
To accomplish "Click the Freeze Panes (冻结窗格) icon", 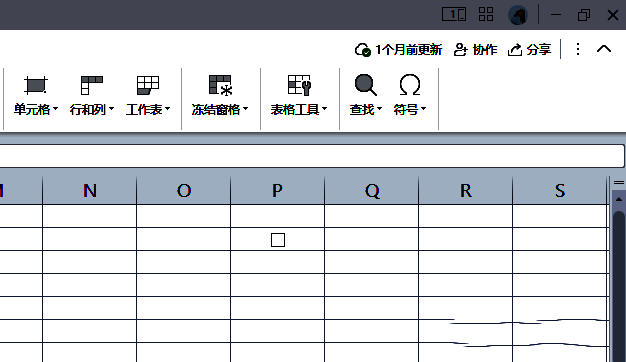I will point(220,85).
